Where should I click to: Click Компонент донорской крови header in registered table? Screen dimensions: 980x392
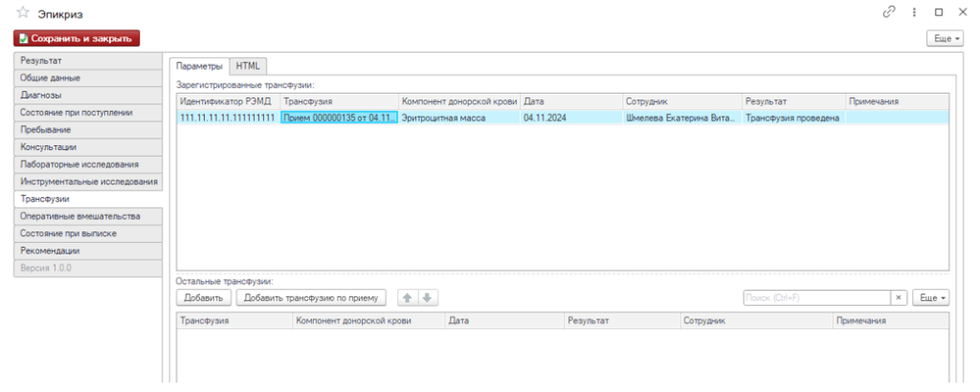pyautogui.click(x=459, y=101)
